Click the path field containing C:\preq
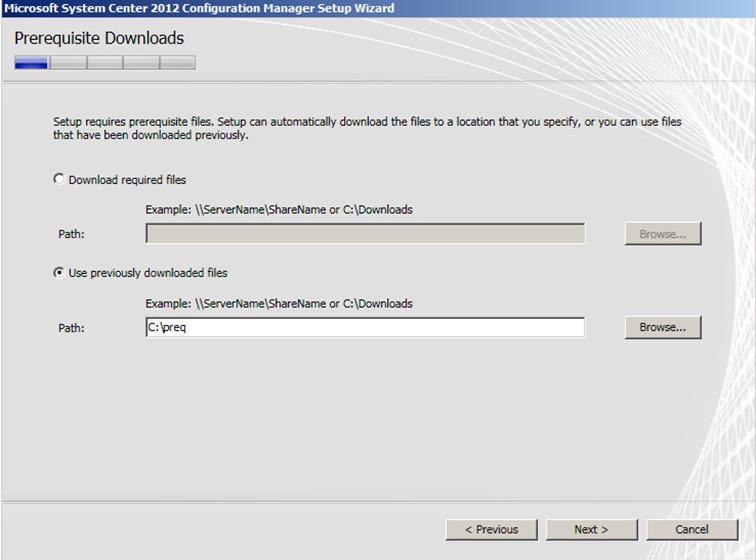 (365, 328)
